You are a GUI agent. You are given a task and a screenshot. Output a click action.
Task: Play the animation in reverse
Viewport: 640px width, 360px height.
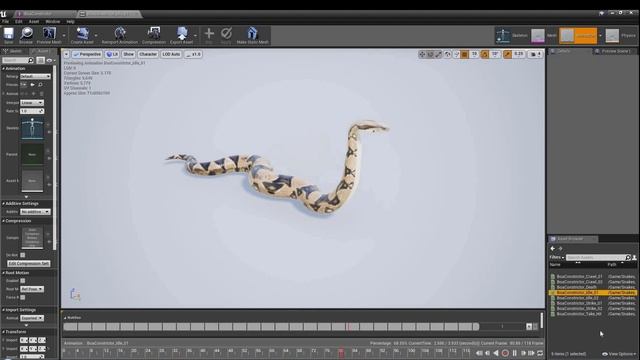click(x=496, y=353)
